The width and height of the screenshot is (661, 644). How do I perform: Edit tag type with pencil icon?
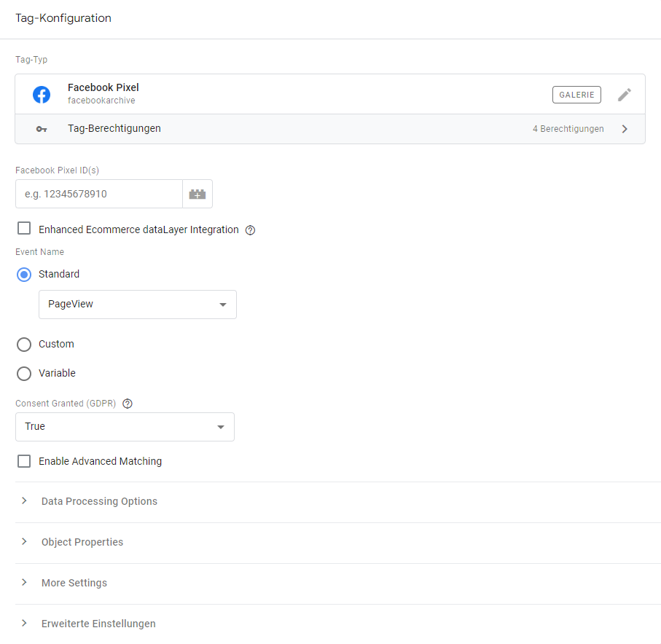(x=625, y=95)
